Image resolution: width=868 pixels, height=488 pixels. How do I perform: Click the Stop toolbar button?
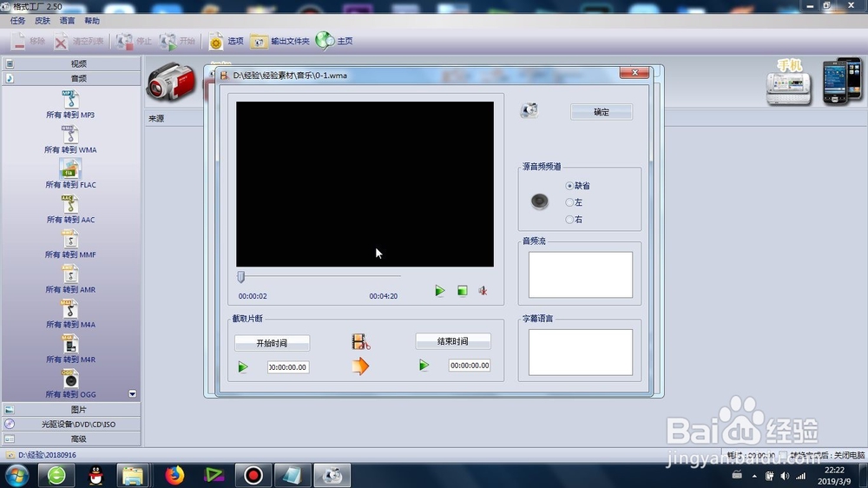pos(134,41)
